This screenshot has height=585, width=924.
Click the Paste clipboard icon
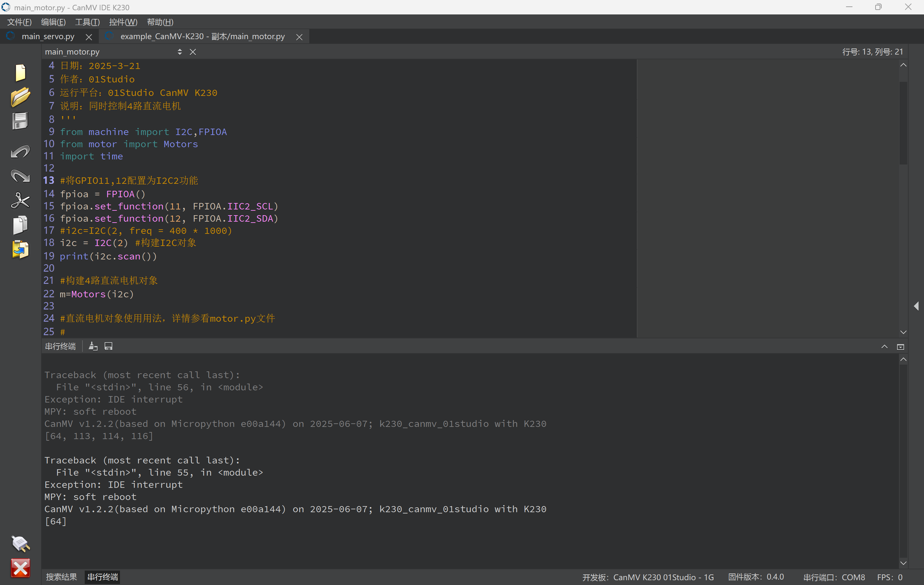pos(20,250)
